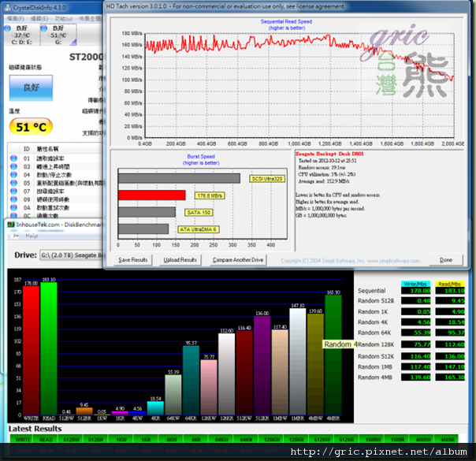Click the cyan Write/Mbs column header
This screenshot has width=476, height=461.
pos(415,284)
